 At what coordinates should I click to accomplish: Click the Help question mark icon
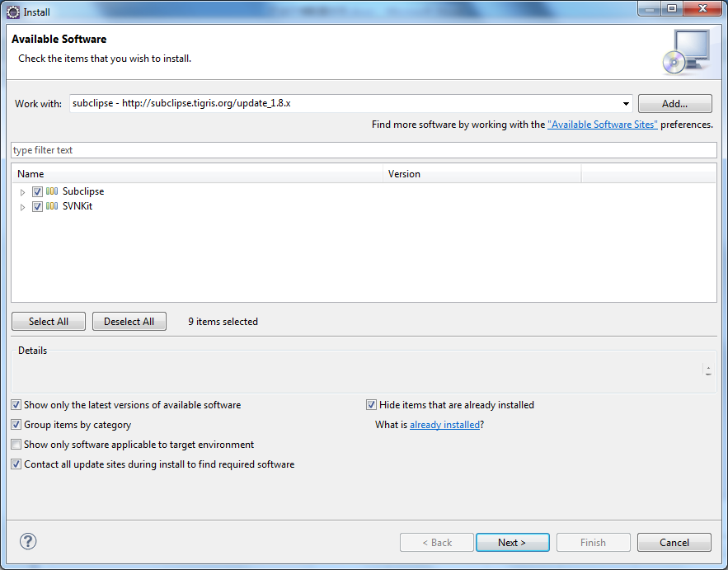(x=28, y=541)
